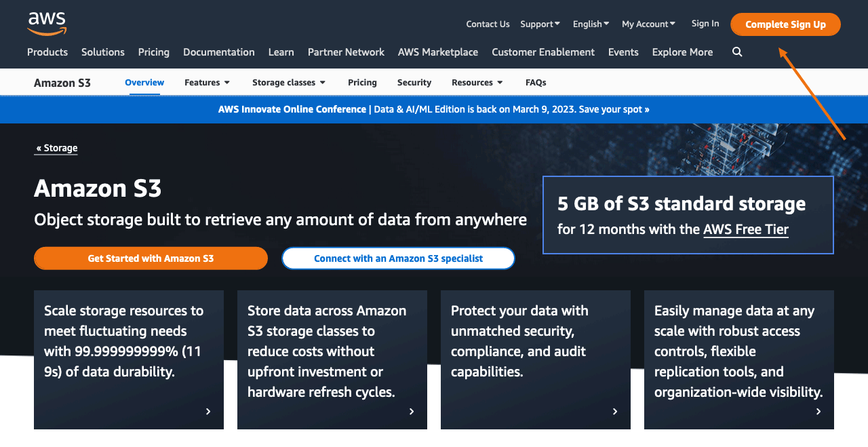
Task: Expand the Support dropdown
Action: click(x=540, y=24)
